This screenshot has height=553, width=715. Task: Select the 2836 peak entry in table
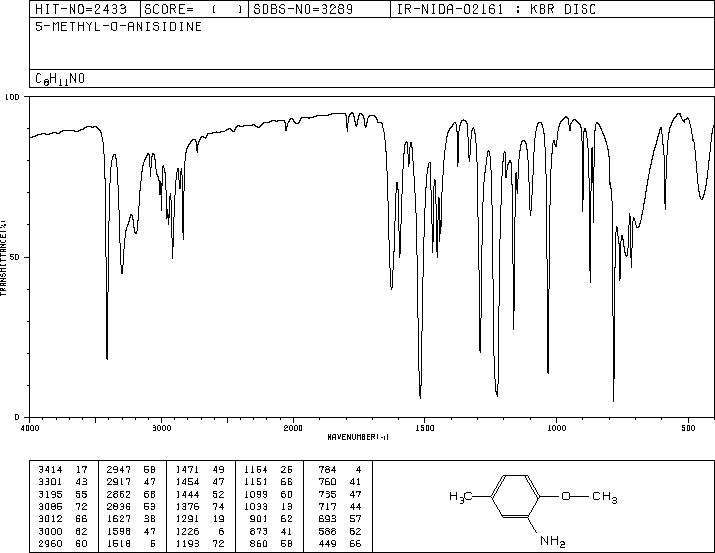[131, 506]
